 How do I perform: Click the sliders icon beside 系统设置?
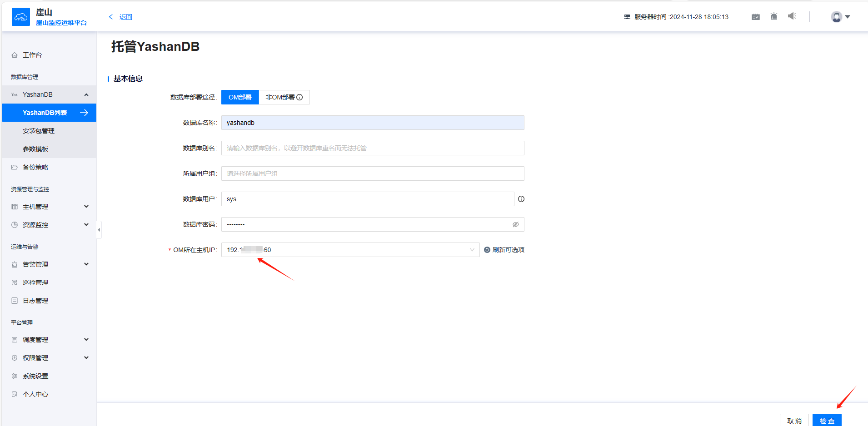[x=15, y=376]
